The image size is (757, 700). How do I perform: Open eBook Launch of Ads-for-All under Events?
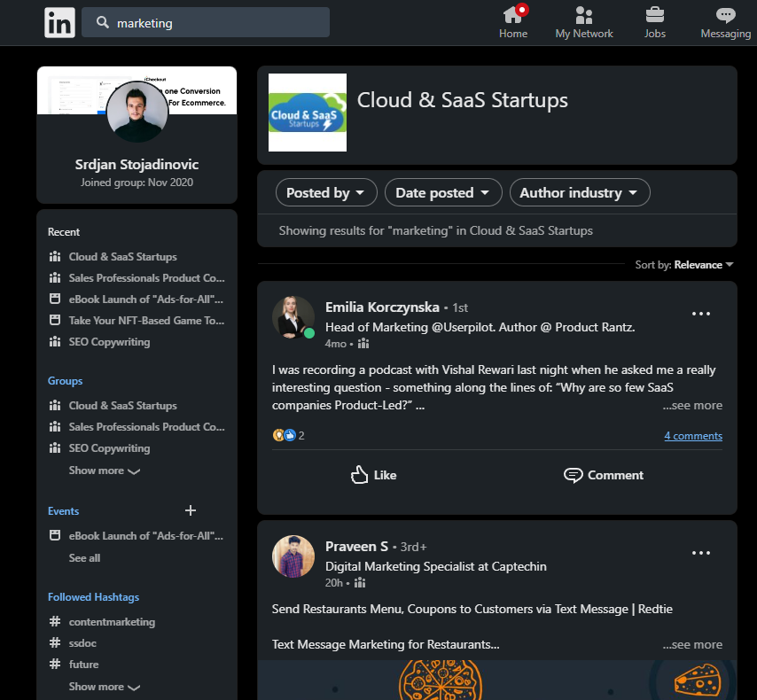(x=145, y=536)
